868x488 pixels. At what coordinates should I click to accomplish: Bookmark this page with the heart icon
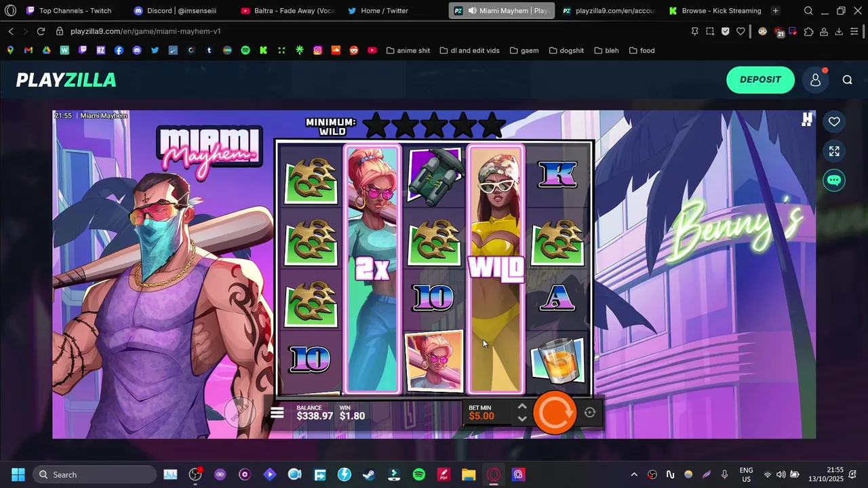click(x=741, y=31)
